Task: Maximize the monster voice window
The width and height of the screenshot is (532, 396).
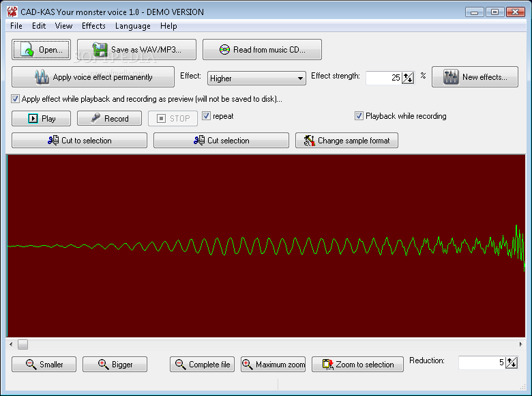Action: click(494, 12)
